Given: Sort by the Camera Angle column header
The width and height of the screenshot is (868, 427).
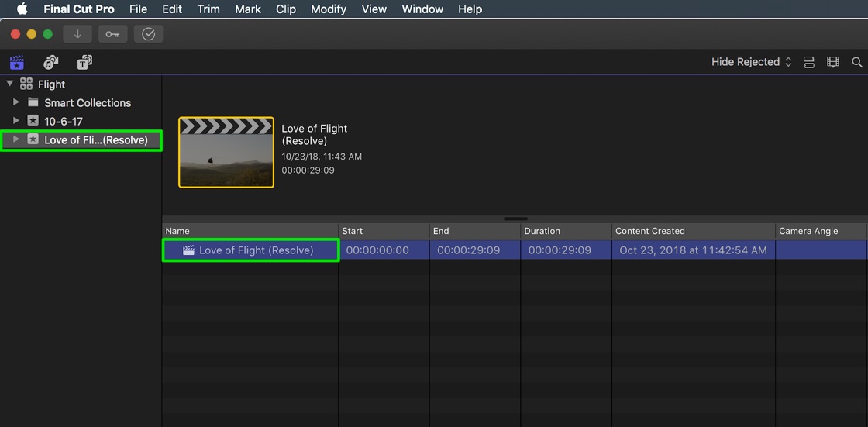Looking at the screenshot, I should [821, 231].
